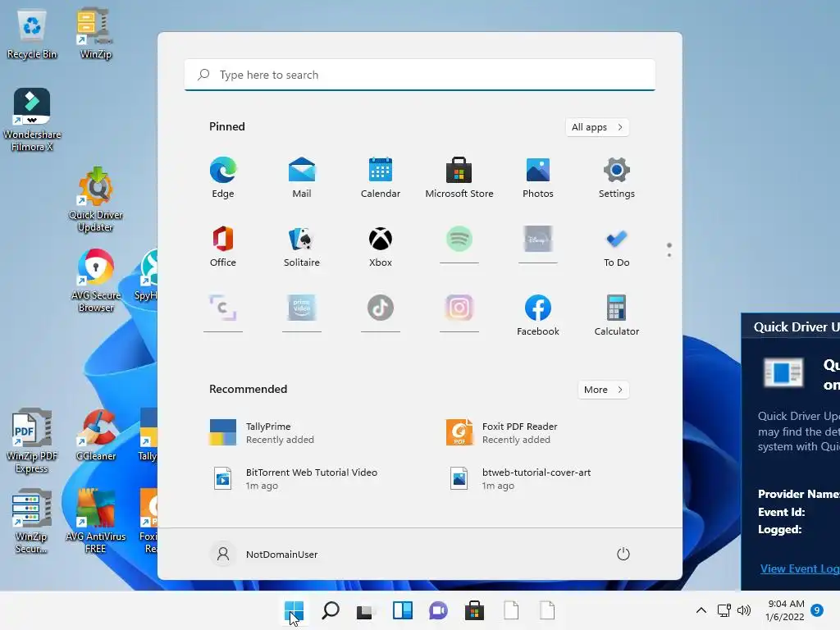Image resolution: width=840 pixels, height=630 pixels.
Task: Open Facebook from pinned apps
Action: coord(538,315)
